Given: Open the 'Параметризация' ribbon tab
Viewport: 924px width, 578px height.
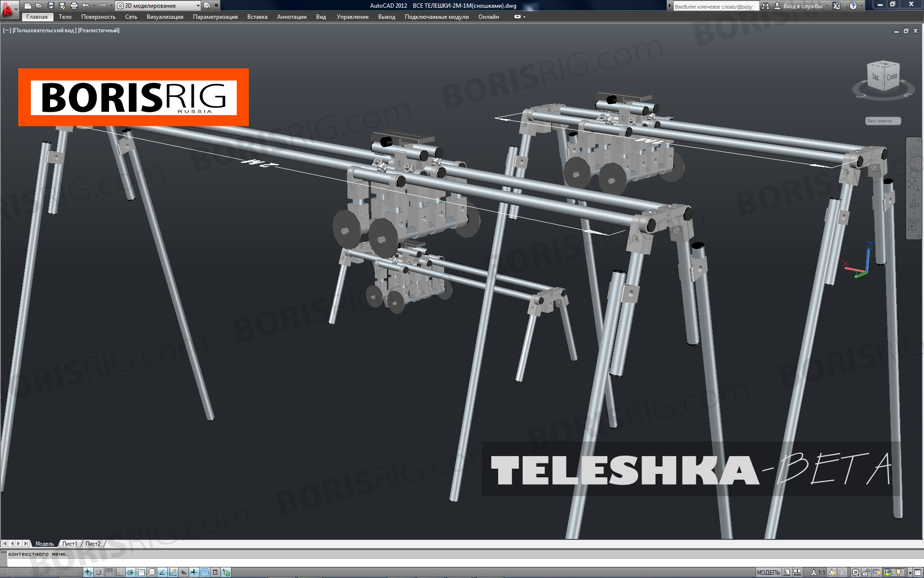Looking at the screenshot, I should point(215,17).
